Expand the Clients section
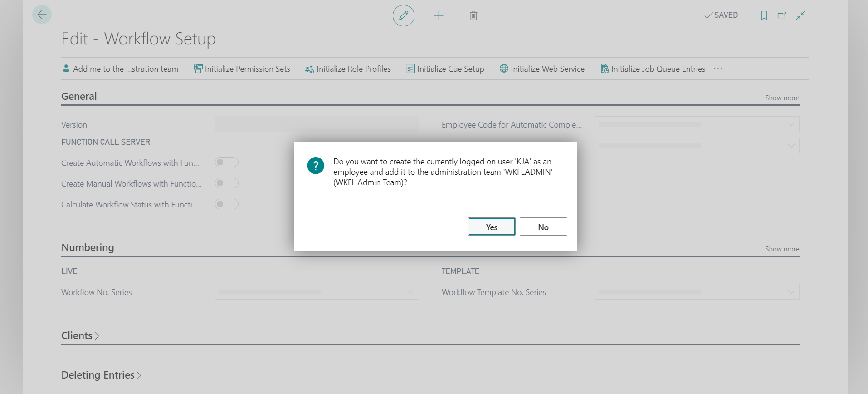 [80, 335]
